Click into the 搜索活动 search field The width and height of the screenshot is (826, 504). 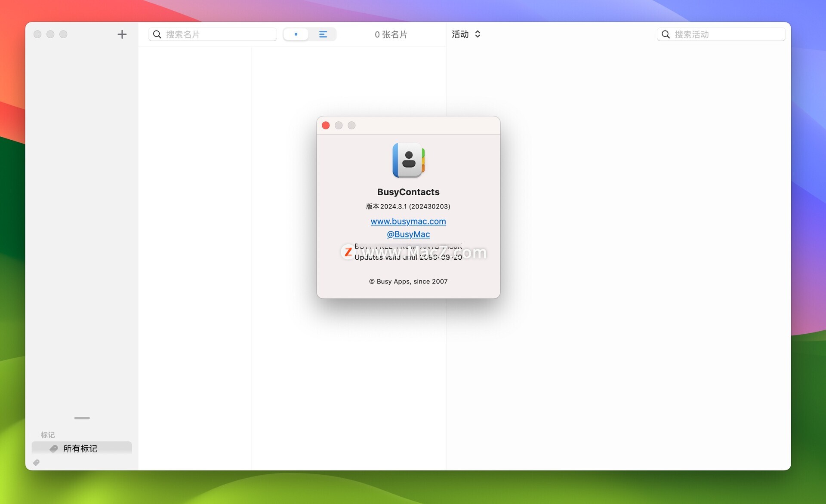pos(727,34)
